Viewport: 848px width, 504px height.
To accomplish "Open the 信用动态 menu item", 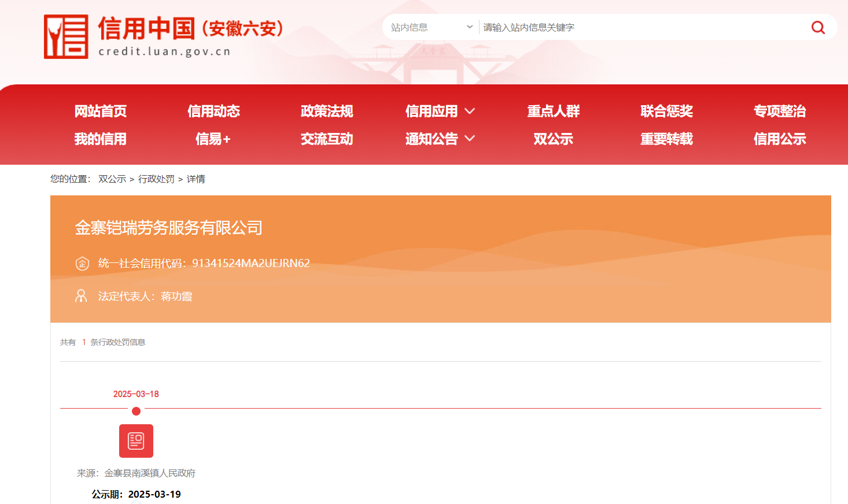I will (x=213, y=111).
